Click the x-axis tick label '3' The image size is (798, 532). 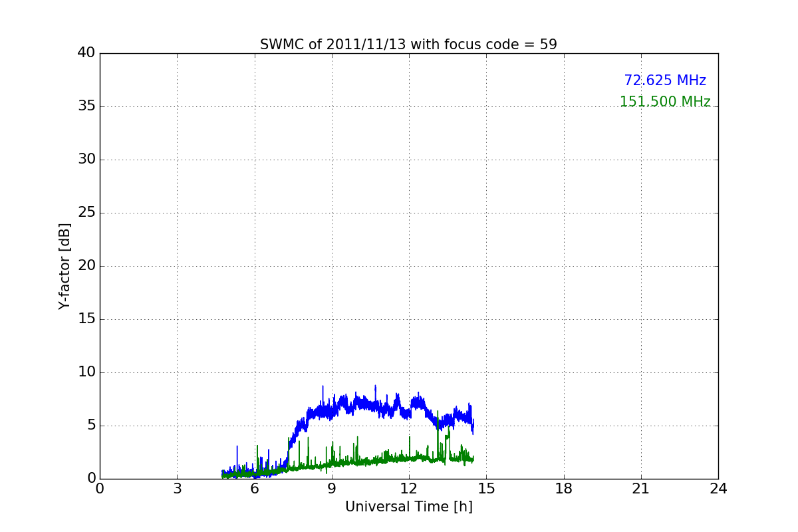coord(177,488)
